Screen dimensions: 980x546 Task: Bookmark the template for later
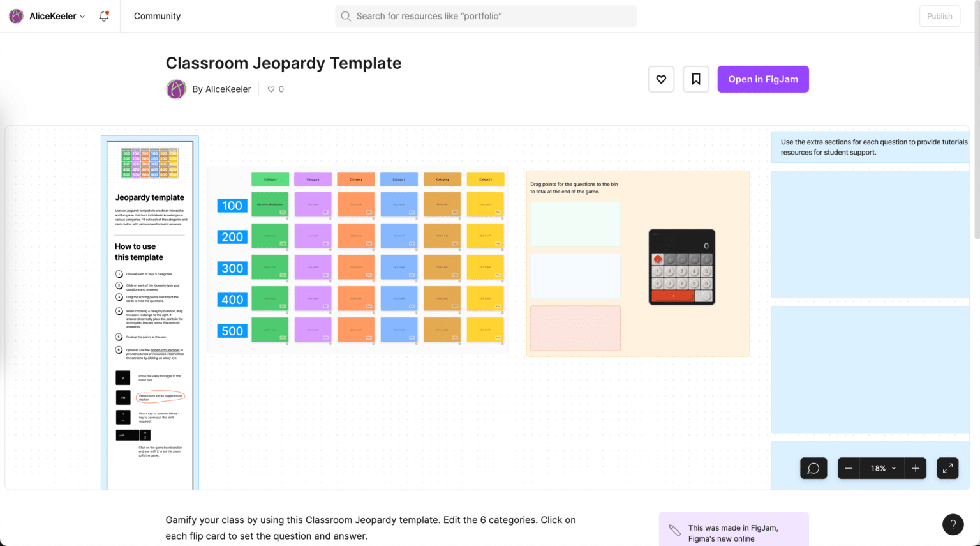click(695, 79)
